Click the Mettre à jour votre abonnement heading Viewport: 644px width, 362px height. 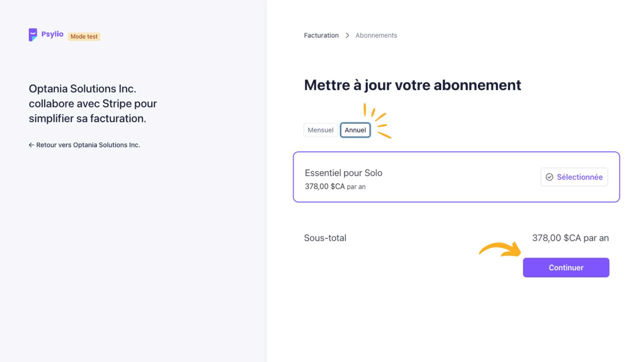click(413, 85)
